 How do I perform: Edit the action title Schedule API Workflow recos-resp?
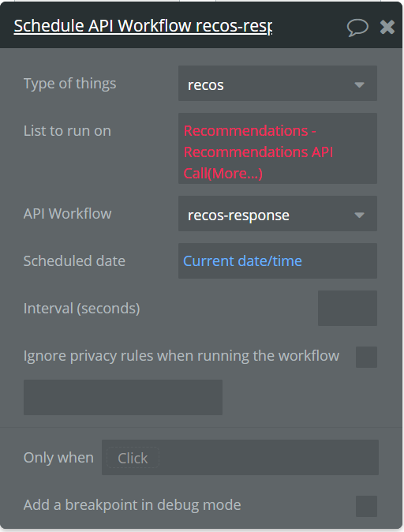coord(143,26)
